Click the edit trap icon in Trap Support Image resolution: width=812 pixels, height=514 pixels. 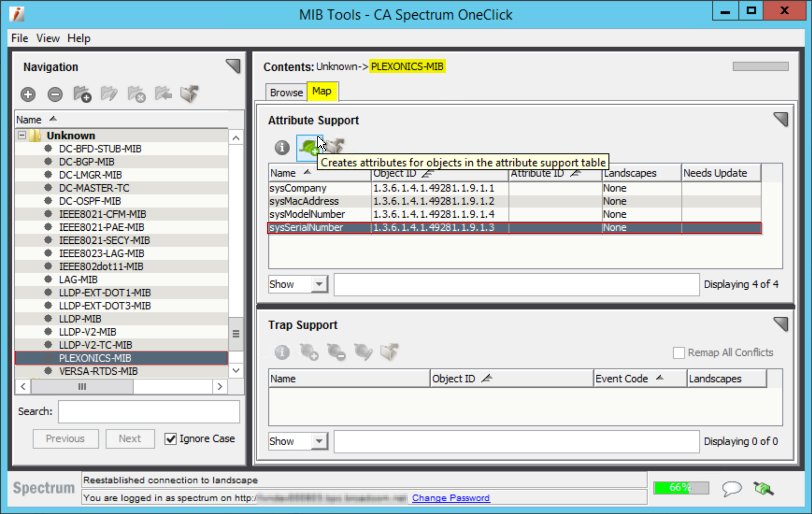363,352
